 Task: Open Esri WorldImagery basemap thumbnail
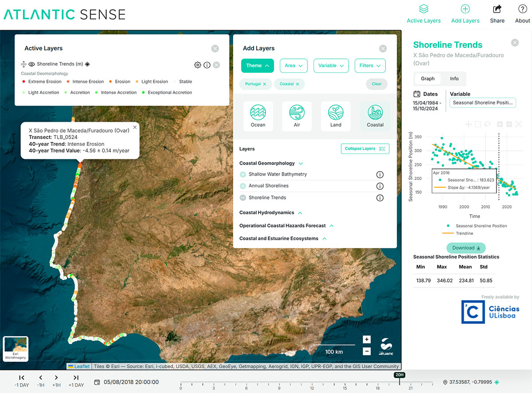16,349
